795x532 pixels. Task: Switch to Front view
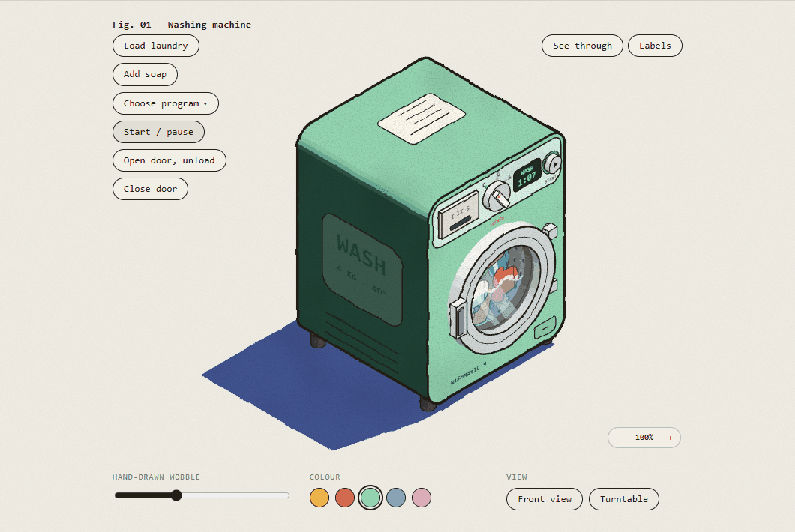click(544, 499)
